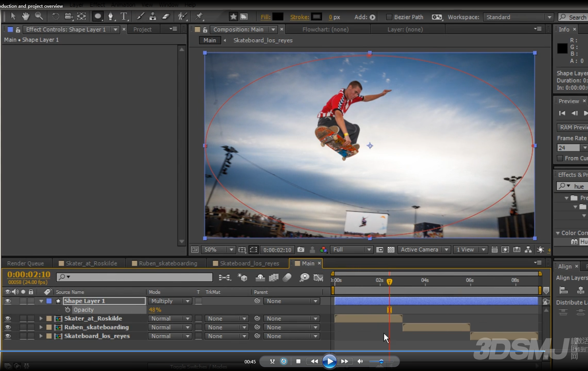This screenshot has height=371, width=588.
Task: Enable the Bezier Path checkbox
Action: [389, 17]
